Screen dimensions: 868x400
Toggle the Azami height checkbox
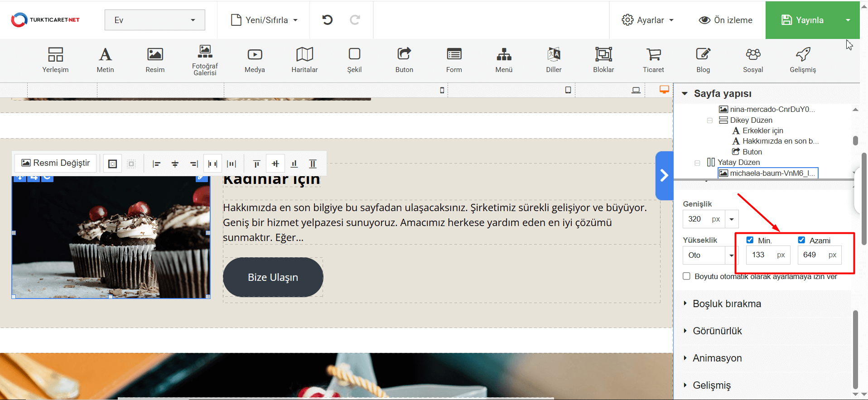(801, 240)
